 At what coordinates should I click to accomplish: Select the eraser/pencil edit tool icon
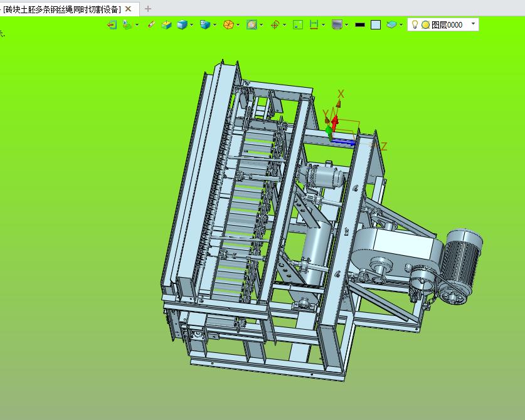point(151,25)
